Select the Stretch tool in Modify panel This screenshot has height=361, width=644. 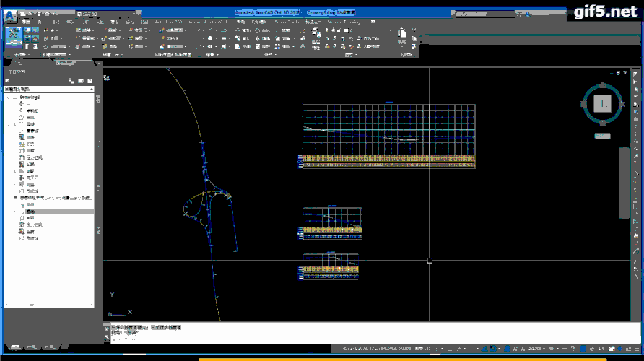tap(243, 47)
